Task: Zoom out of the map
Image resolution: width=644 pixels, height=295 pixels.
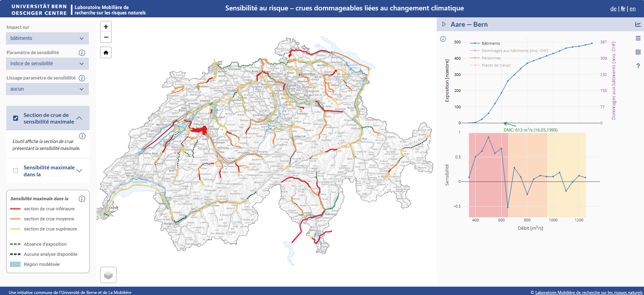Action: [106, 37]
